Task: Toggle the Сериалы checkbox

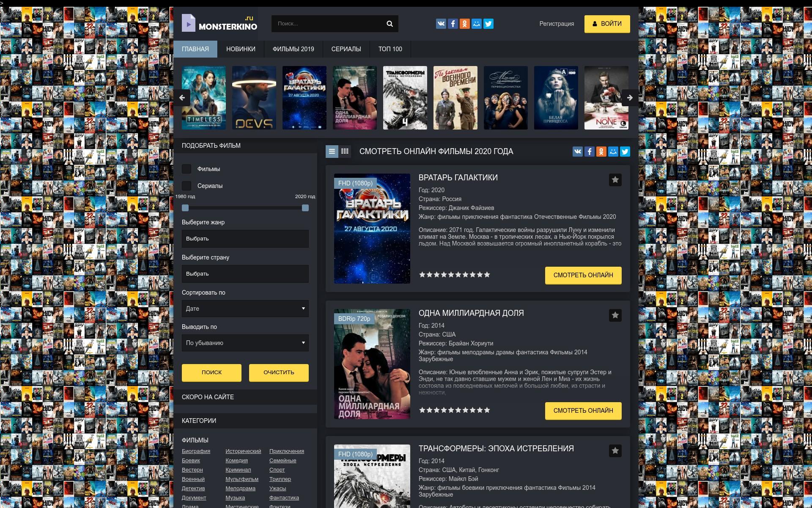Action: 187,186
